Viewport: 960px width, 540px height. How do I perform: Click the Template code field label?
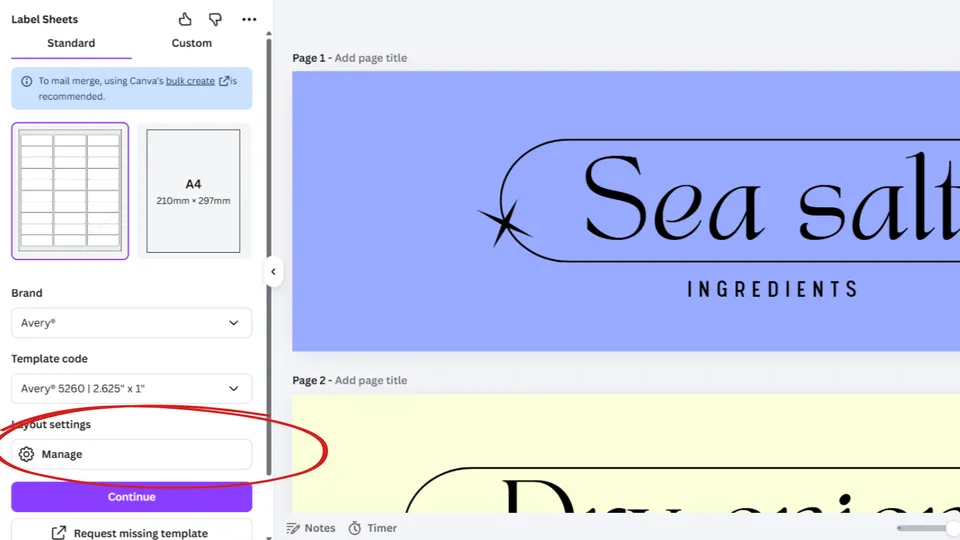pos(49,359)
